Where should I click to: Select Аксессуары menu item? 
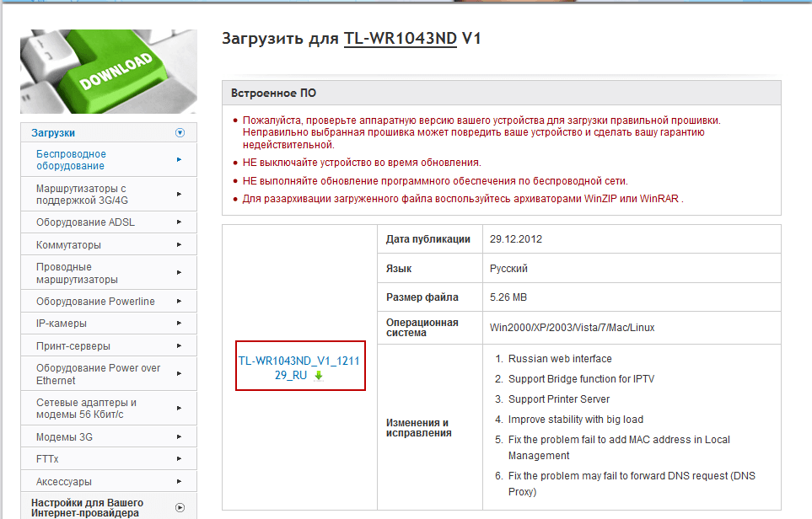(x=64, y=482)
